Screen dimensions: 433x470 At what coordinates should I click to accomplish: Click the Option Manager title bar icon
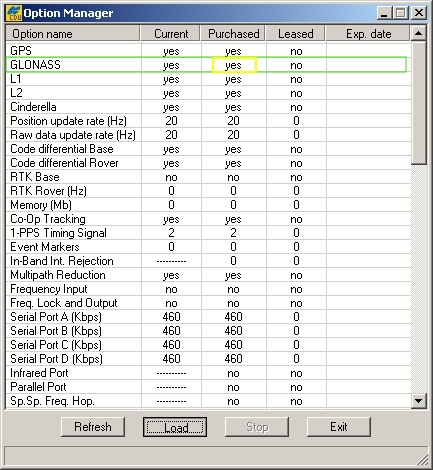[14, 13]
